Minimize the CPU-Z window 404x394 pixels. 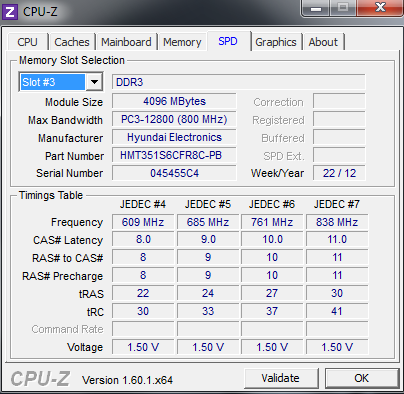(316, 8)
